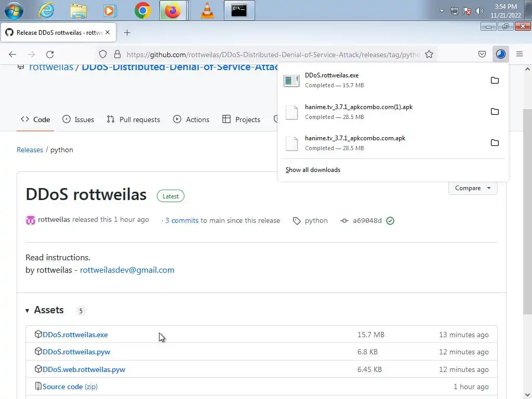Open Windows Media Player taskbar icon
The height and width of the screenshot is (399, 532).
110,10
